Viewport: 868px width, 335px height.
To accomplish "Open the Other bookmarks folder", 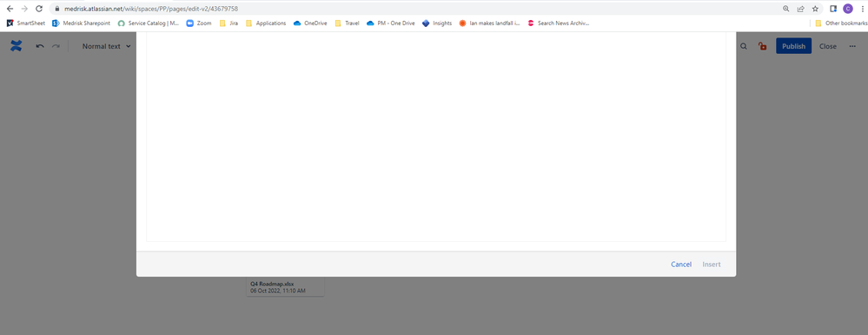I will (x=840, y=23).
